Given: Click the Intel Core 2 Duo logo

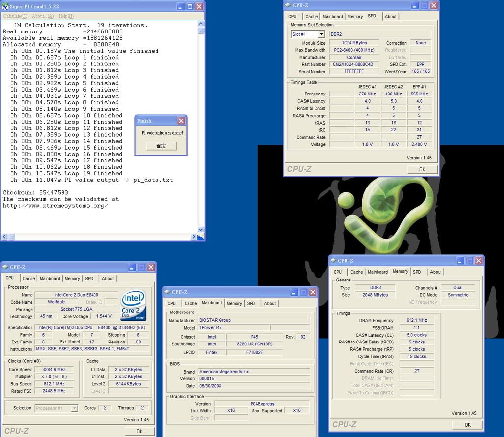Looking at the screenshot, I should 133,306.
